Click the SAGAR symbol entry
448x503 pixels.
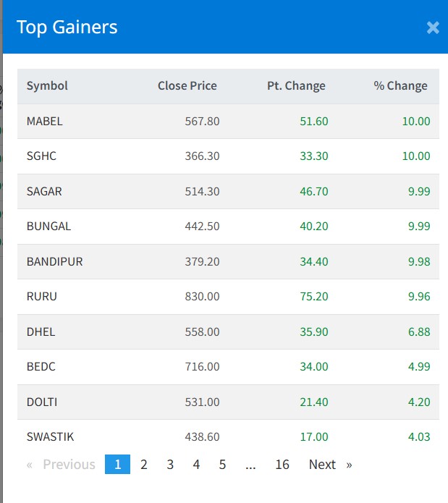44,192
